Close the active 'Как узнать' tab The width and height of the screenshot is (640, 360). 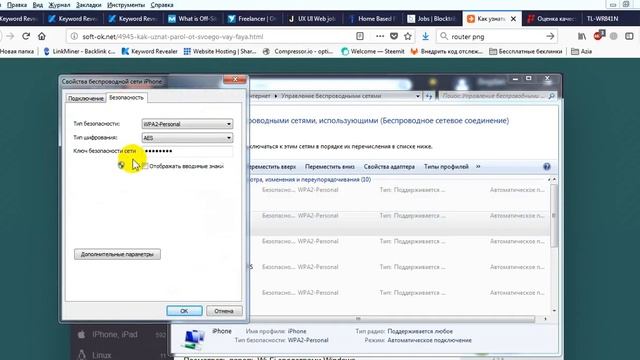[513, 19]
